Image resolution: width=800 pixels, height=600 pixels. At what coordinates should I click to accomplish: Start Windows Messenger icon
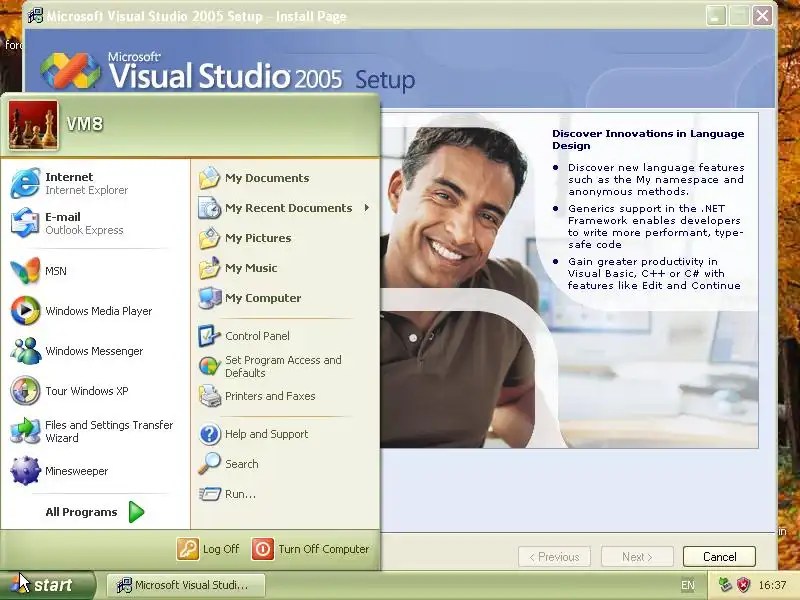(x=25, y=351)
